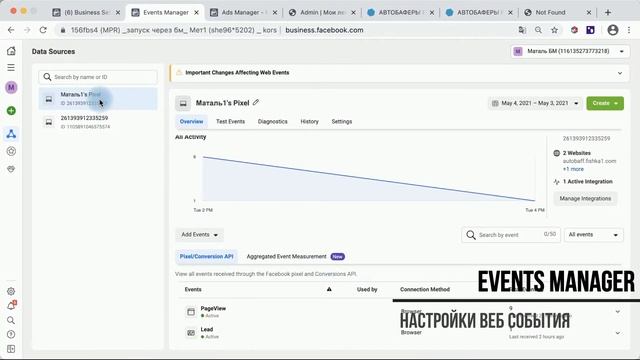
Task: Click the purple M account avatar
Action: point(11,87)
